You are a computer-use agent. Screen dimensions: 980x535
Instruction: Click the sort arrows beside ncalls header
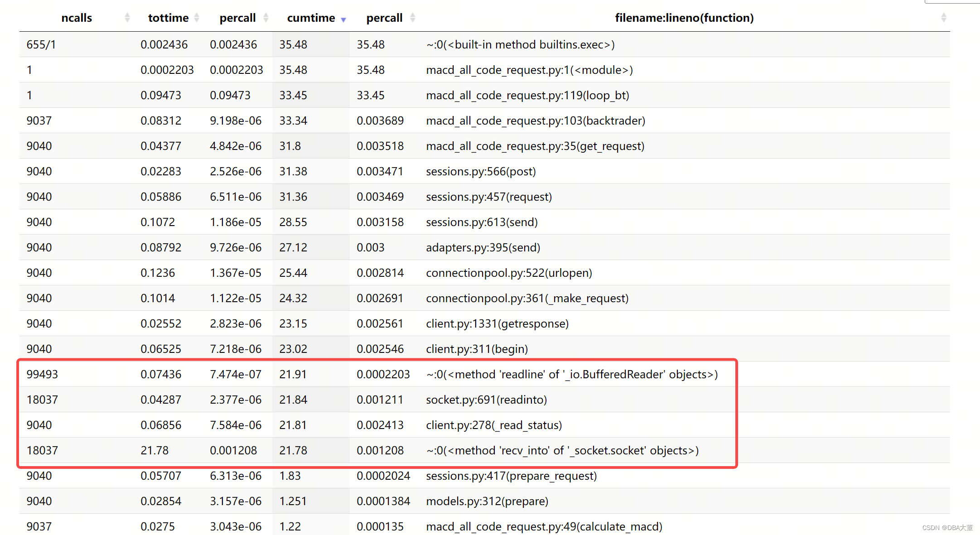pos(127,18)
